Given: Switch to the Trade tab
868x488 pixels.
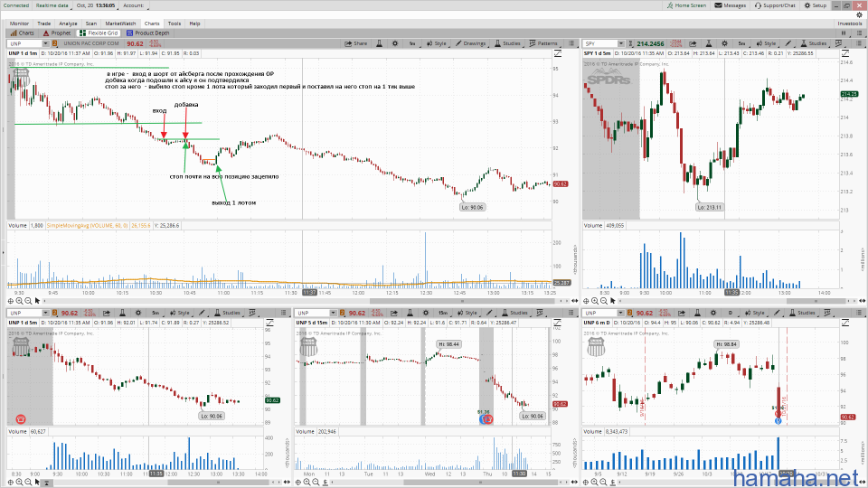Looking at the screenshot, I should (x=43, y=23).
